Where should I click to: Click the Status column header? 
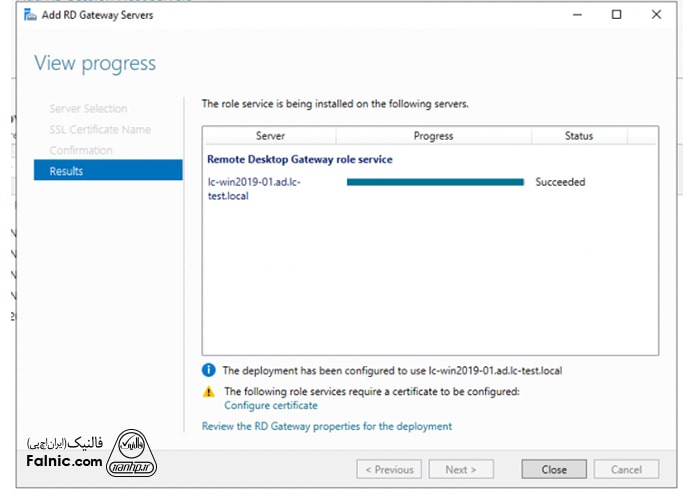pos(578,136)
